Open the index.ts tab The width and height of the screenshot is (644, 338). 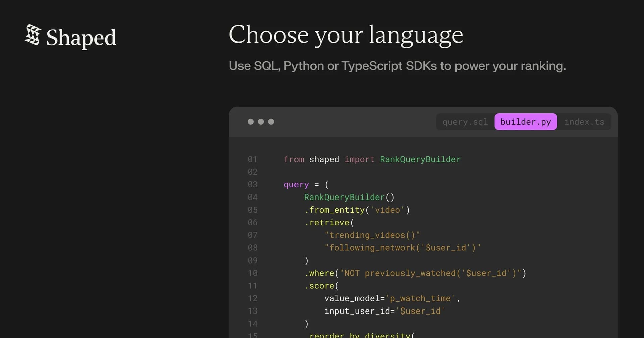pos(584,122)
